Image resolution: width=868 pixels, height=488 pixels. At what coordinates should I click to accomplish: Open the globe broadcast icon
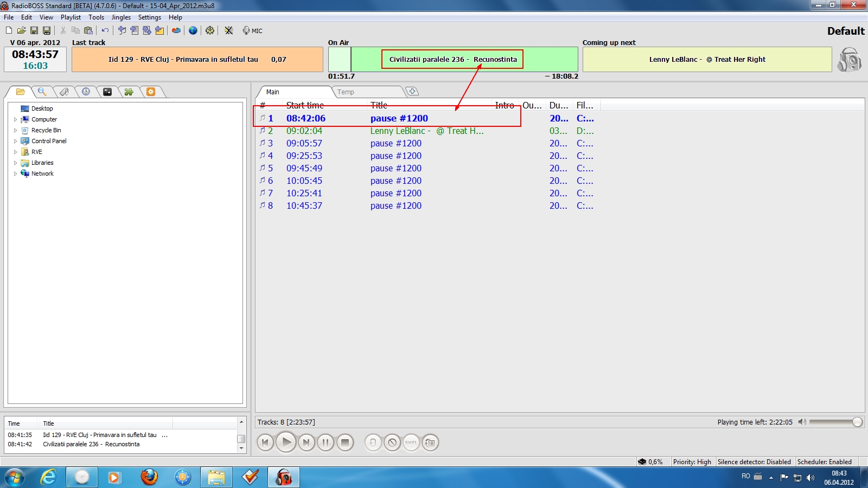point(193,30)
